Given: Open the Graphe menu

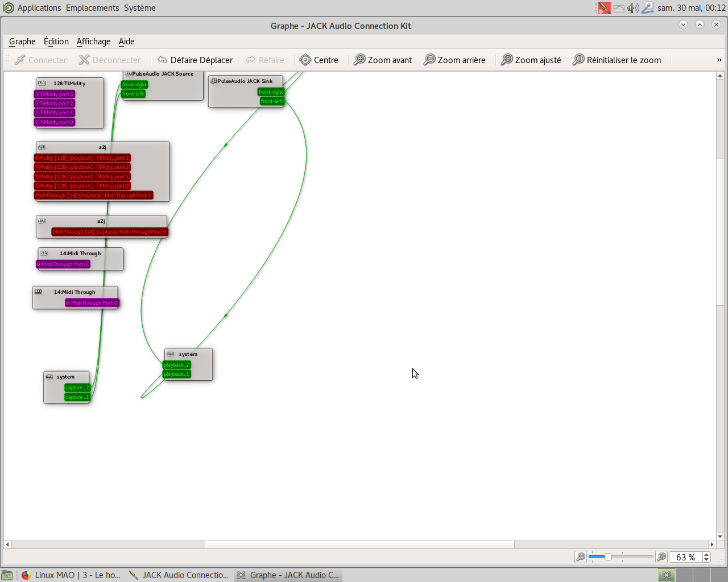Looking at the screenshot, I should click(22, 41).
